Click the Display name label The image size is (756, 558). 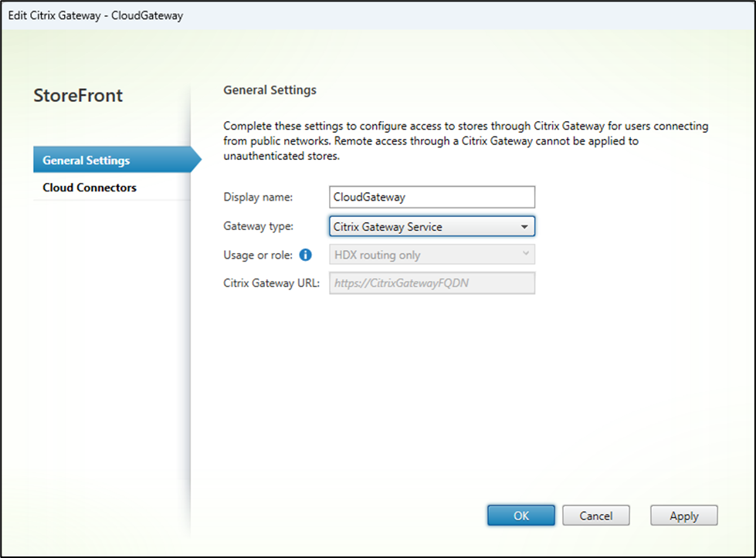tap(258, 197)
